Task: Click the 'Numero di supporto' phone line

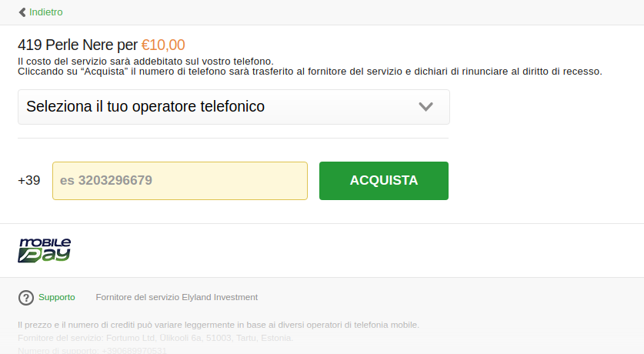Action: coord(92,350)
